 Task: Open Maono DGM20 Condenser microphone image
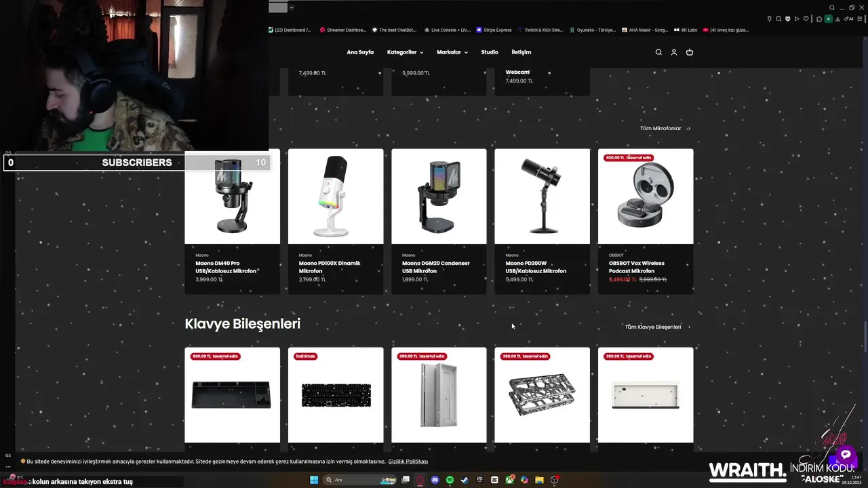click(439, 196)
